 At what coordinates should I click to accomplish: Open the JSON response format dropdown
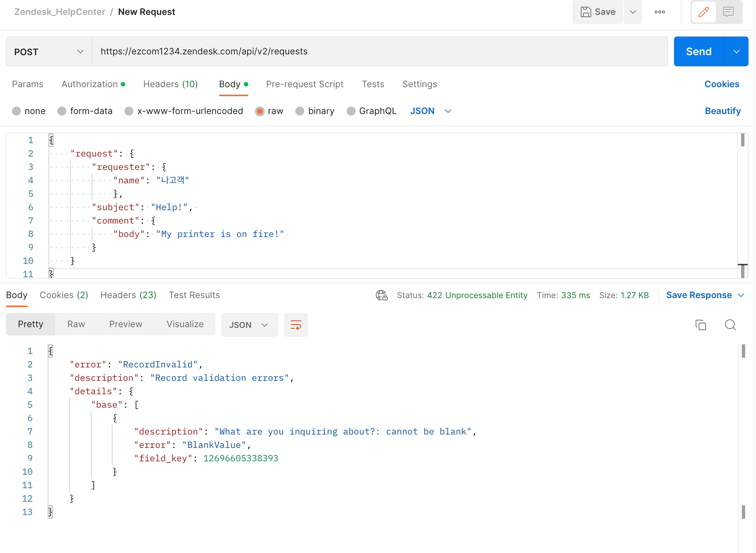249,325
